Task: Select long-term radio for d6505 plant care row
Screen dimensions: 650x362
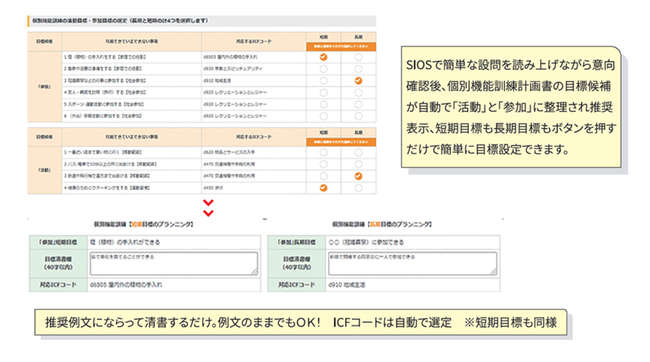Action: [358, 57]
